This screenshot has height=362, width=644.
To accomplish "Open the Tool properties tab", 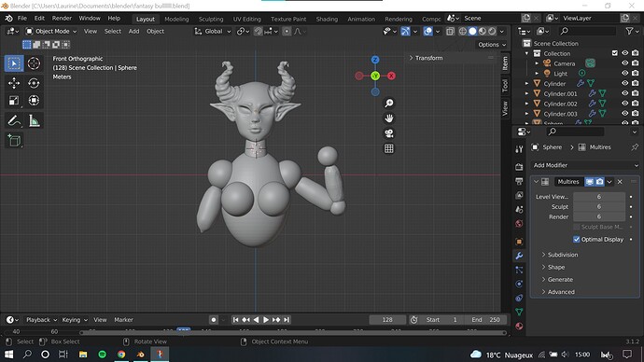I will (519, 149).
